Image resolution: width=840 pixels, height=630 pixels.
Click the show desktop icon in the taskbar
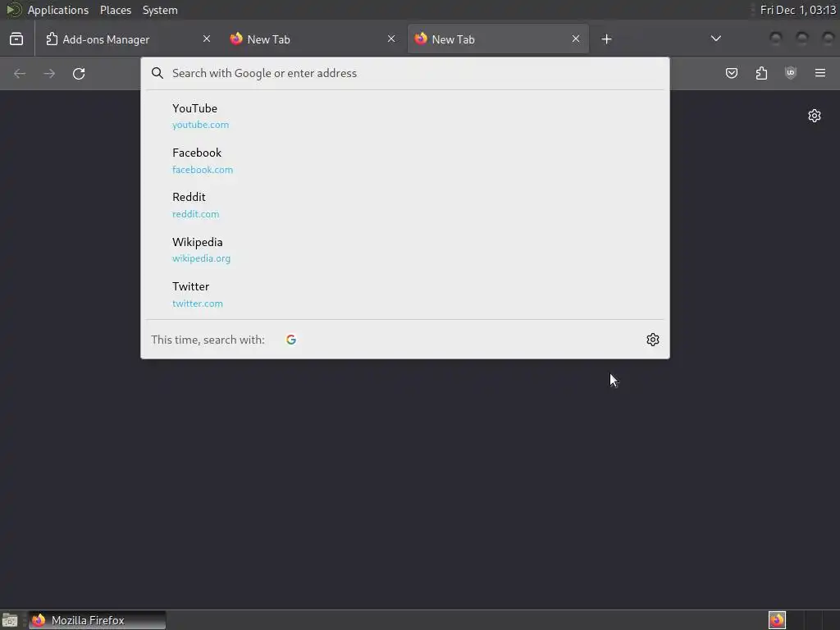[10, 620]
